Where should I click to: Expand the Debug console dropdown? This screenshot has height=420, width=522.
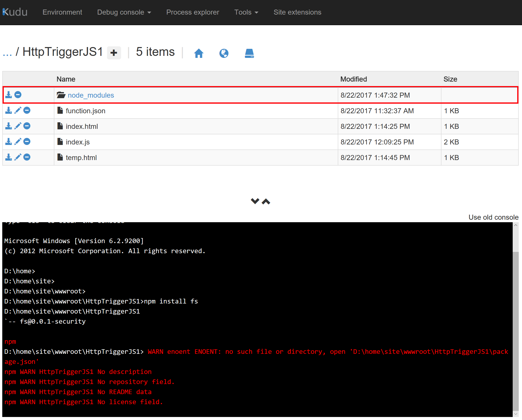point(124,12)
